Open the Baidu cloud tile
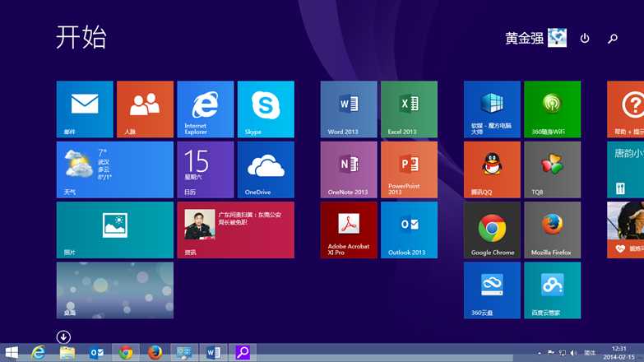 pos(553,290)
